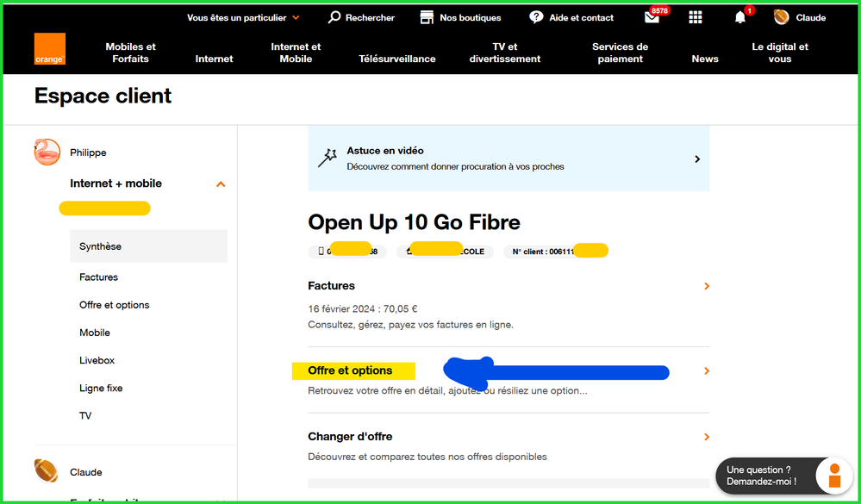The image size is (861, 504).
Task: Select Synthèse in the sidebar
Action: click(x=149, y=246)
